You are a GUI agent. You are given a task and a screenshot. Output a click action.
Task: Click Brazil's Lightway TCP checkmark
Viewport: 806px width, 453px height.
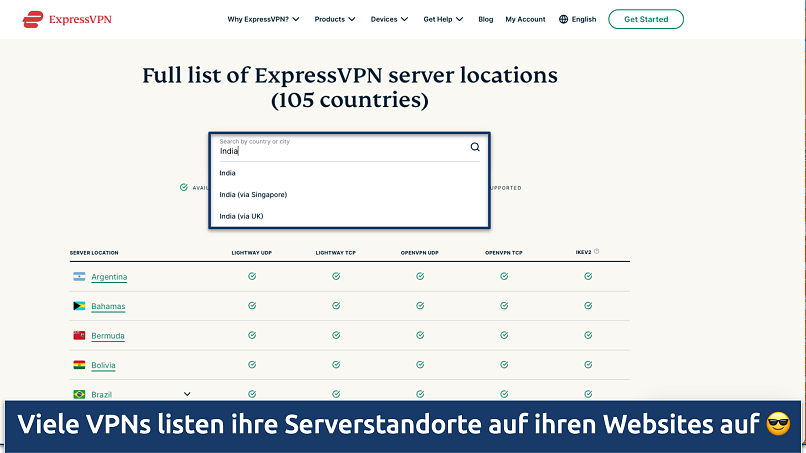336,394
